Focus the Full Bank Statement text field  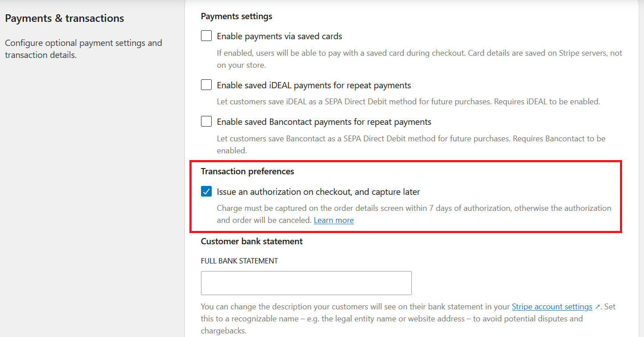[x=306, y=283]
